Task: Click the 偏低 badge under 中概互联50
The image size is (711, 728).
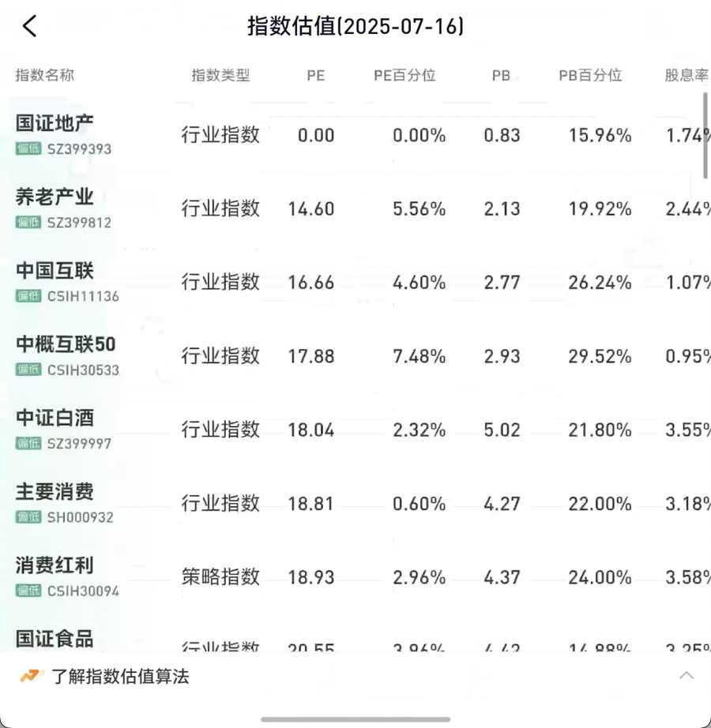Action: [28, 370]
